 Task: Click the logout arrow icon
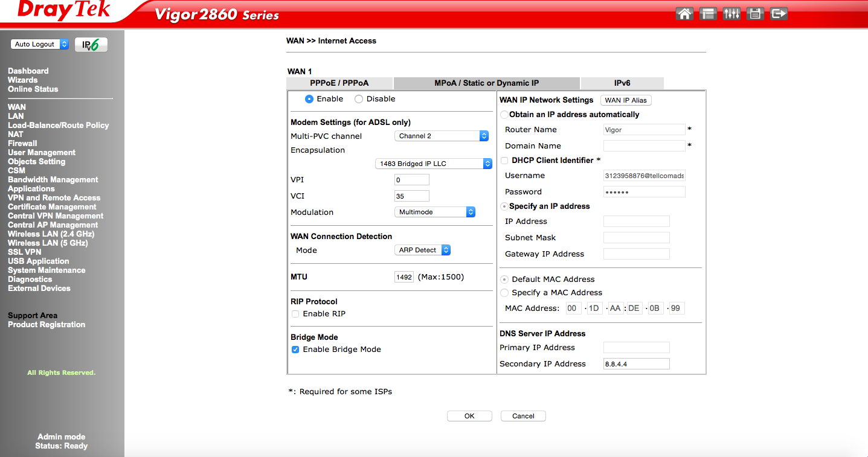(x=779, y=14)
